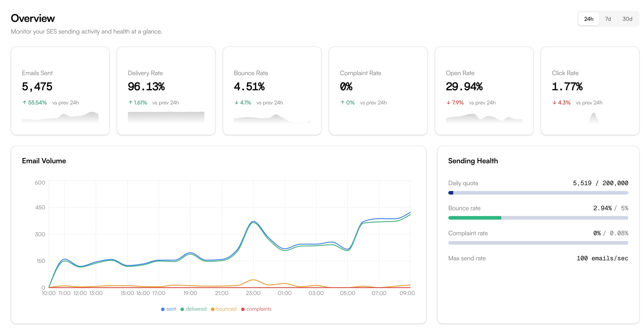Click the Complaint rate progress bar
The height and width of the screenshot is (331, 644).
pyautogui.click(x=538, y=243)
